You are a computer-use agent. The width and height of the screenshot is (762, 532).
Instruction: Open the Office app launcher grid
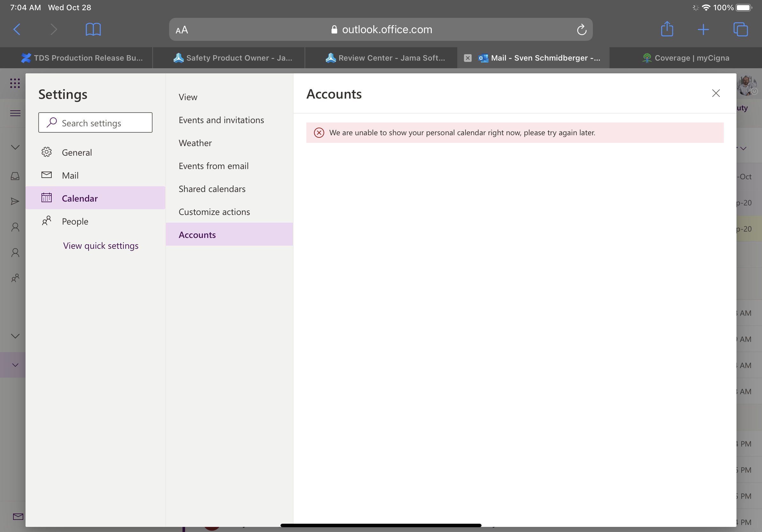(x=15, y=83)
